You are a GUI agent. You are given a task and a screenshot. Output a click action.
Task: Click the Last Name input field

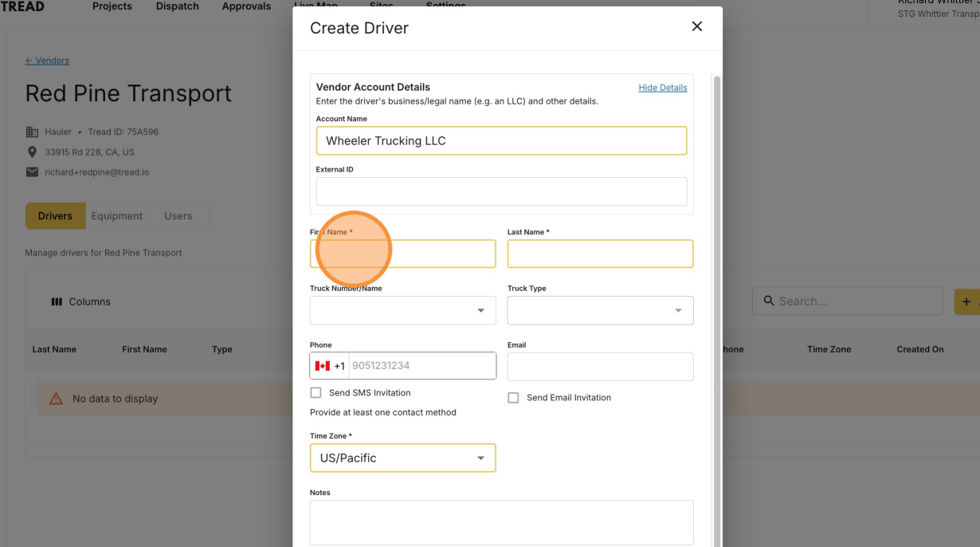point(600,254)
